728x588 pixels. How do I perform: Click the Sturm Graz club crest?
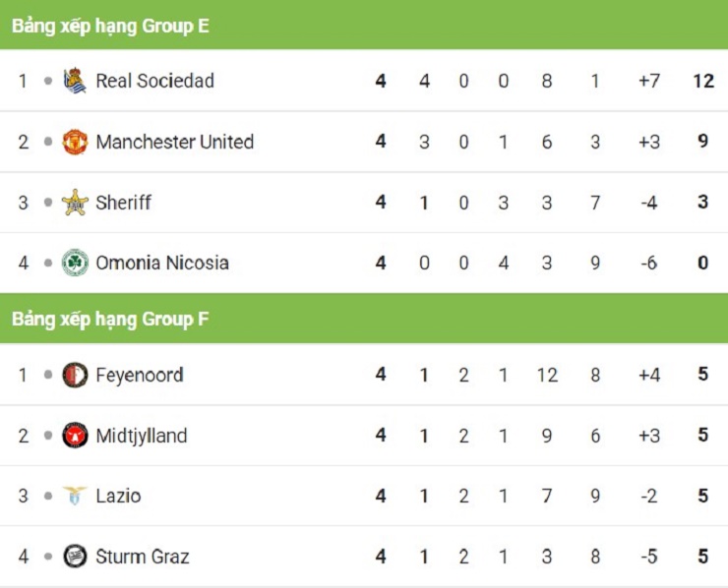(75, 557)
